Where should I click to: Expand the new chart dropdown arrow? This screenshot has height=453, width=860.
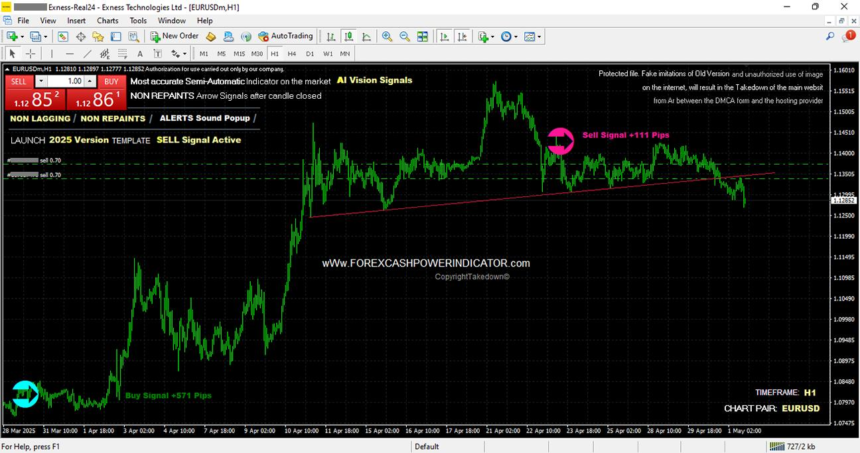tap(22, 37)
